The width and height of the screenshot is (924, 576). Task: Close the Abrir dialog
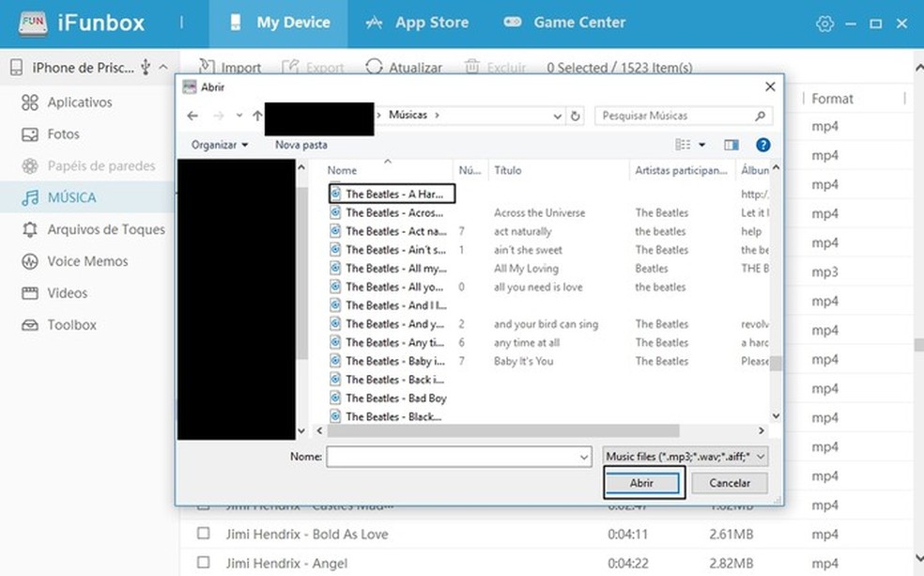[770, 86]
